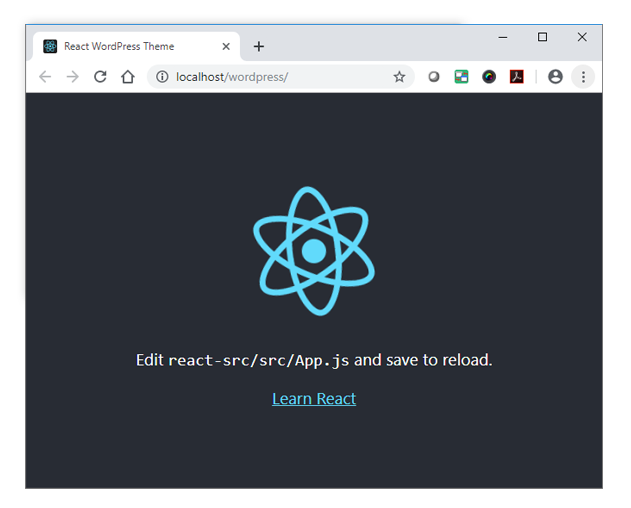Open the user profile avatar
This screenshot has width=631, height=508.
click(x=555, y=76)
